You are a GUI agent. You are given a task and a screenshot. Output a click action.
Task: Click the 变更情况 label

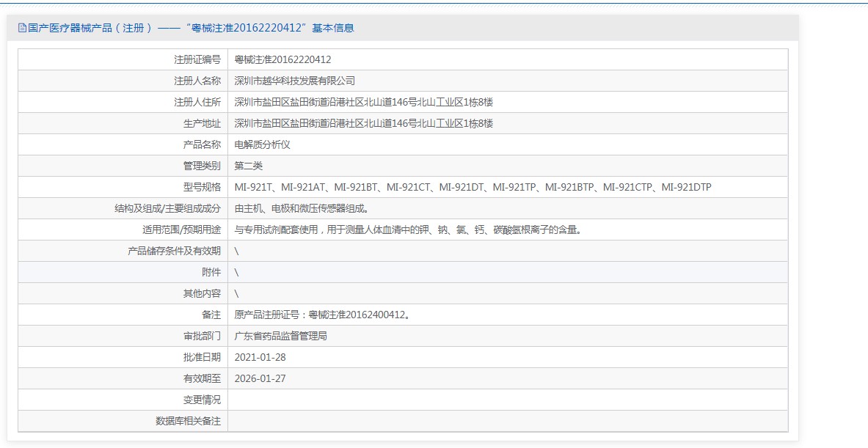(202, 400)
